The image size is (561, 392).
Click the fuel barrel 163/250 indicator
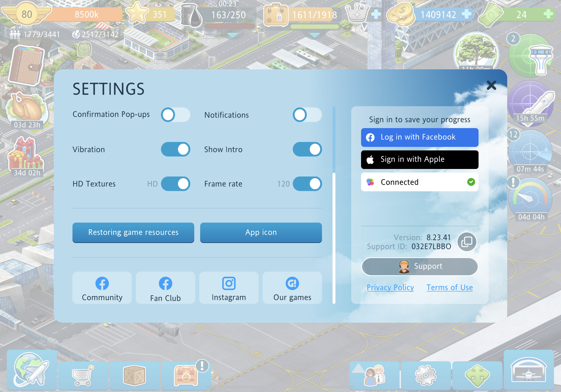tap(219, 15)
